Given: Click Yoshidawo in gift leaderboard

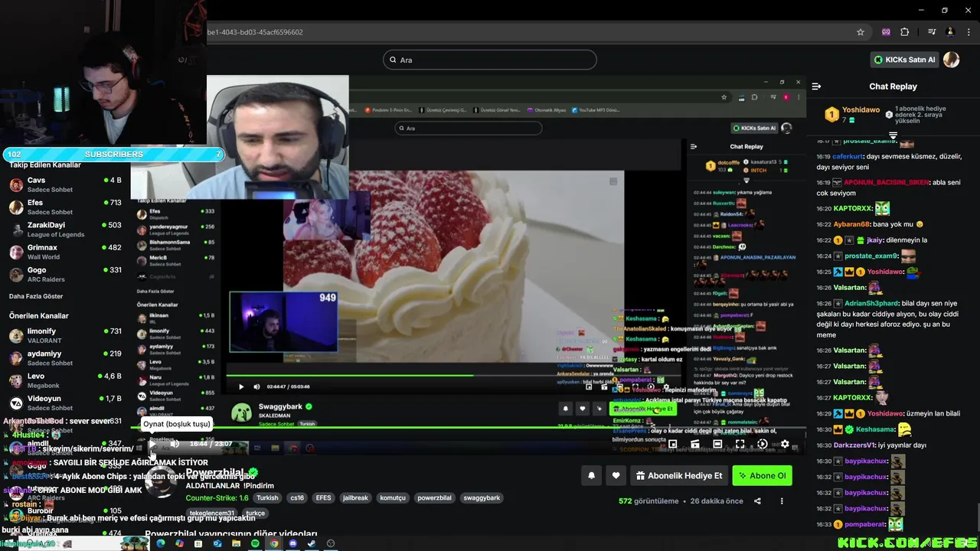Looking at the screenshot, I should coord(861,109).
